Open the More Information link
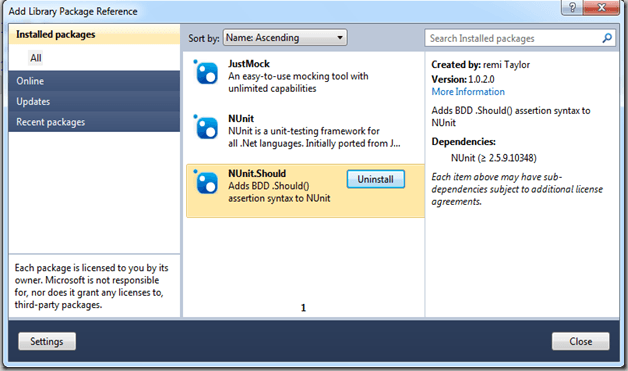This screenshot has height=371, width=628. (x=468, y=92)
